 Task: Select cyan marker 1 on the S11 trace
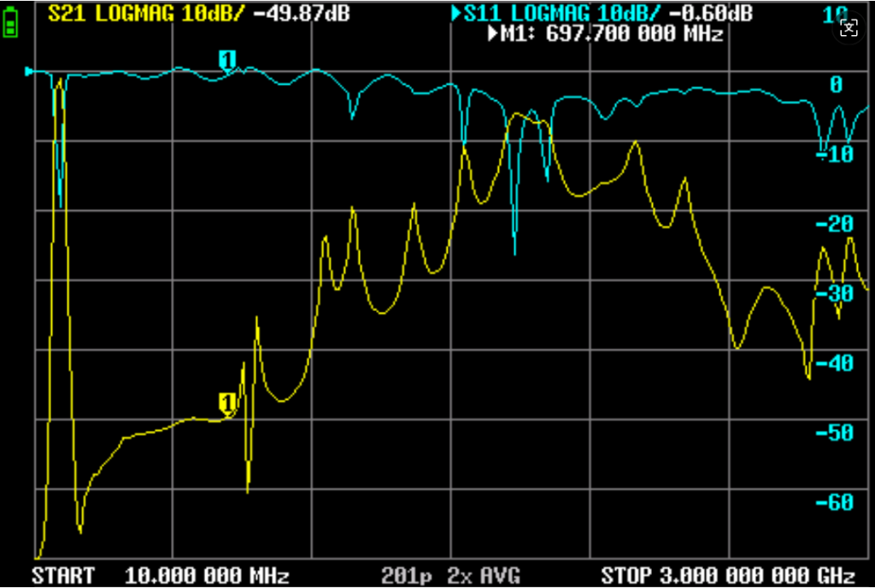(x=227, y=60)
